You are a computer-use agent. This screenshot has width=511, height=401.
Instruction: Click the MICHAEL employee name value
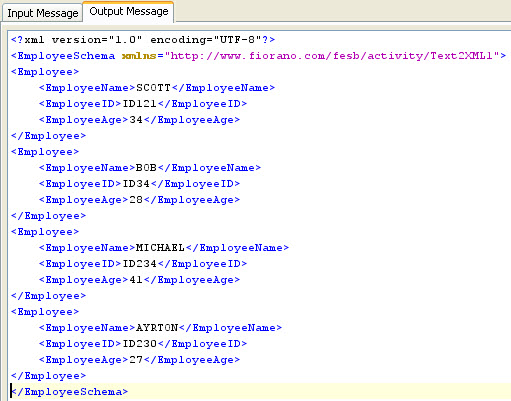160,248
